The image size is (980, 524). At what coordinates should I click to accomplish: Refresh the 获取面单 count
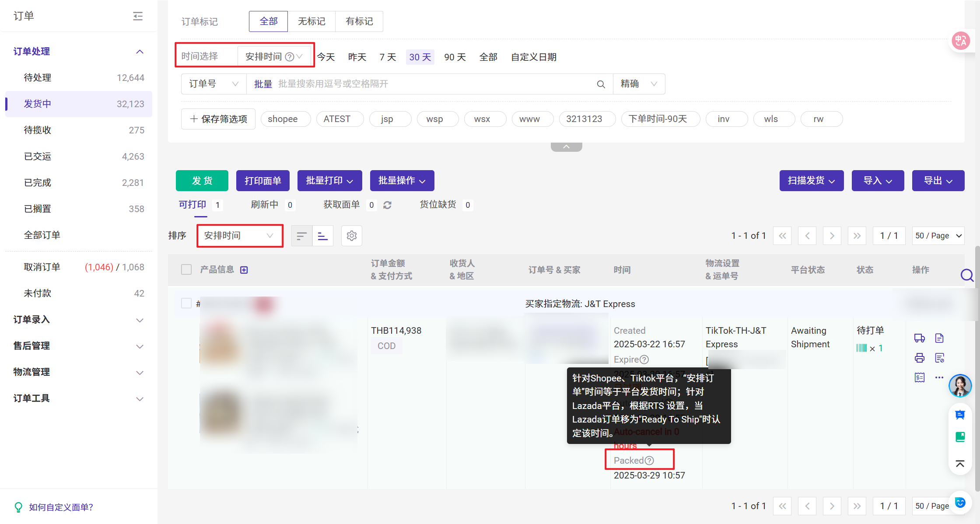pyautogui.click(x=387, y=205)
